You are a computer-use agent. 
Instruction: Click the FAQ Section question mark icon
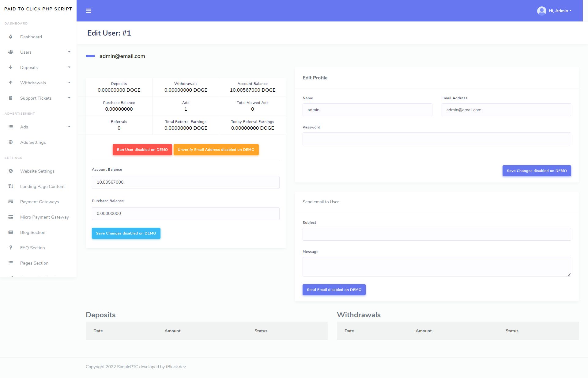coord(11,248)
